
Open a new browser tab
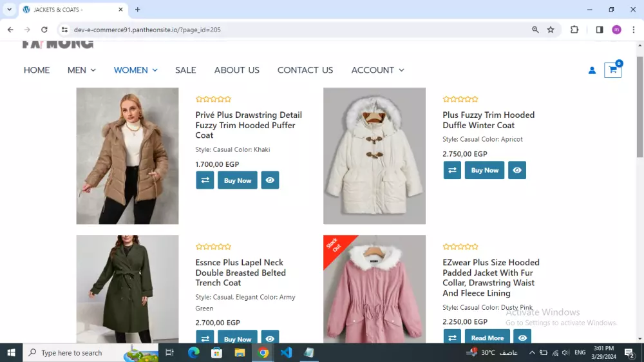point(138,10)
